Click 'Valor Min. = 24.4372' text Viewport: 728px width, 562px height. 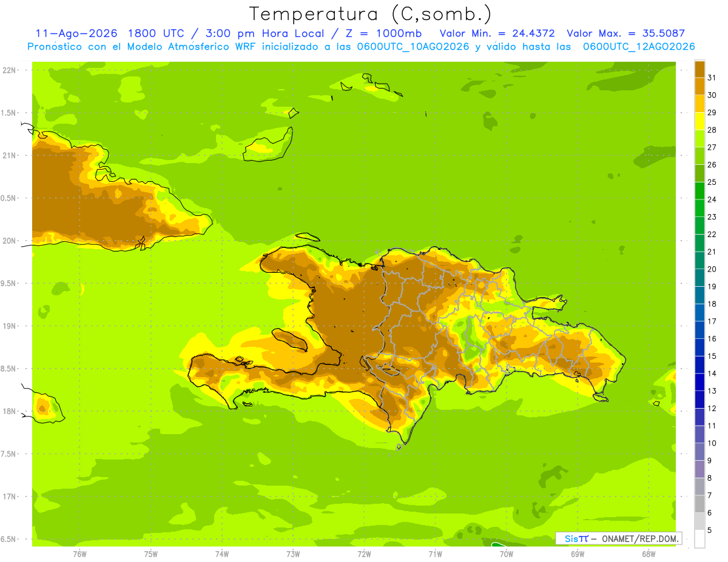(497, 33)
